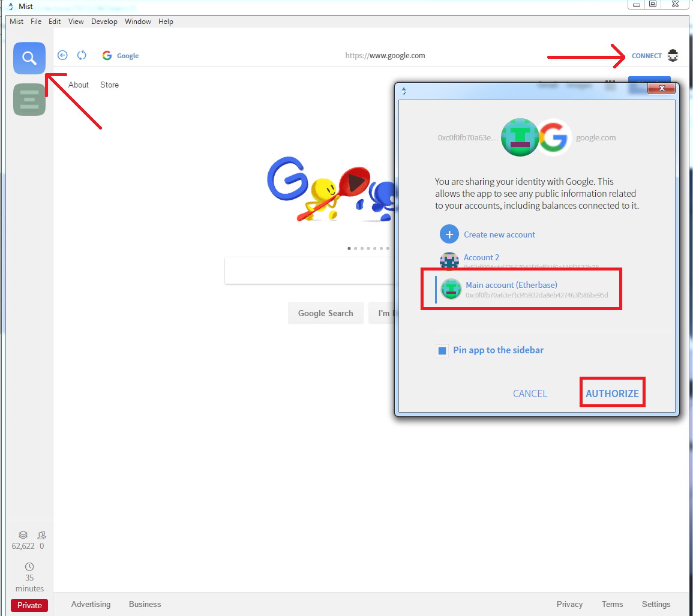The height and width of the screenshot is (616, 693).
Task: Select the Main account identicon
Action: point(451,290)
